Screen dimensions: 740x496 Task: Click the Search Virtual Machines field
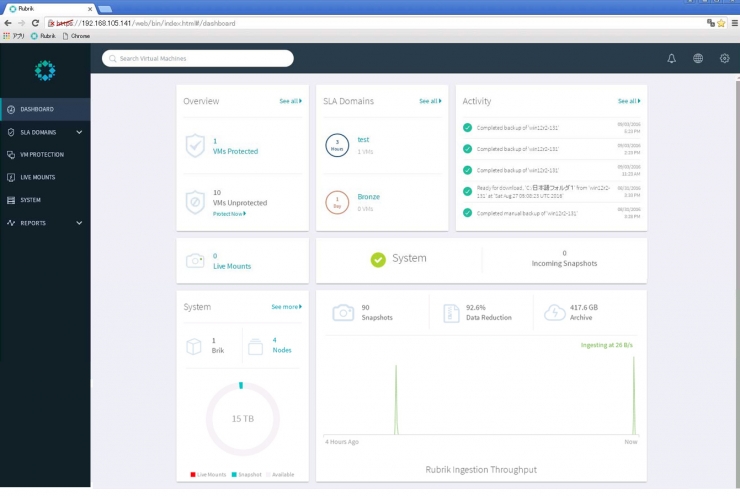[x=198, y=59]
